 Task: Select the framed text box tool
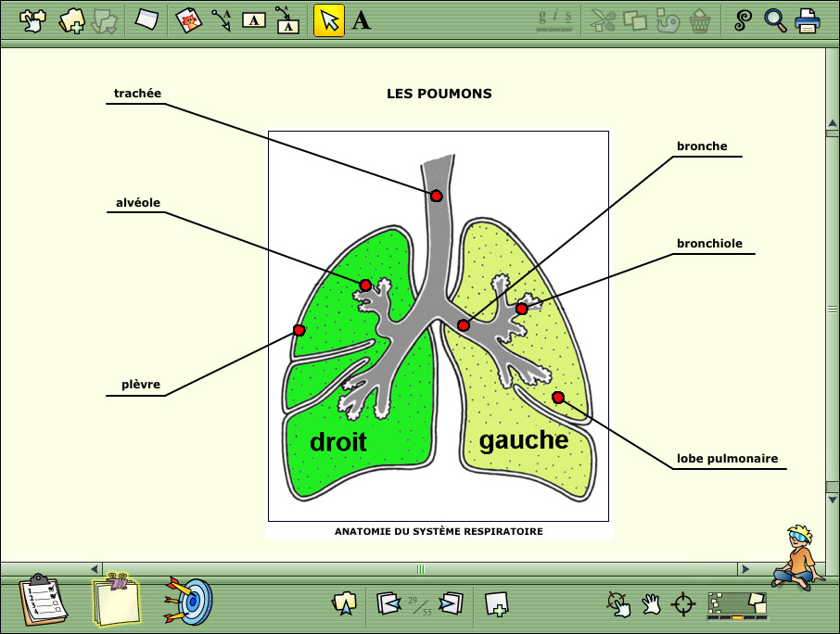[x=254, y=20]
